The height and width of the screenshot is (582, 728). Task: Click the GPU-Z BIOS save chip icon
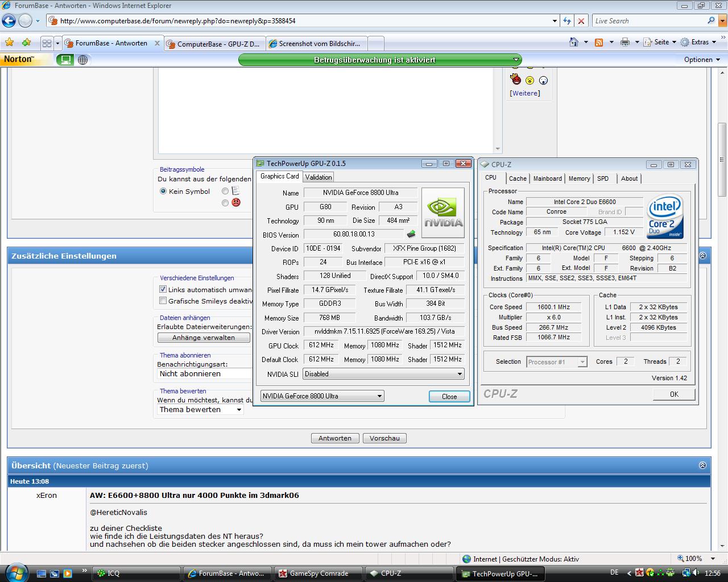tap(411, 234)
